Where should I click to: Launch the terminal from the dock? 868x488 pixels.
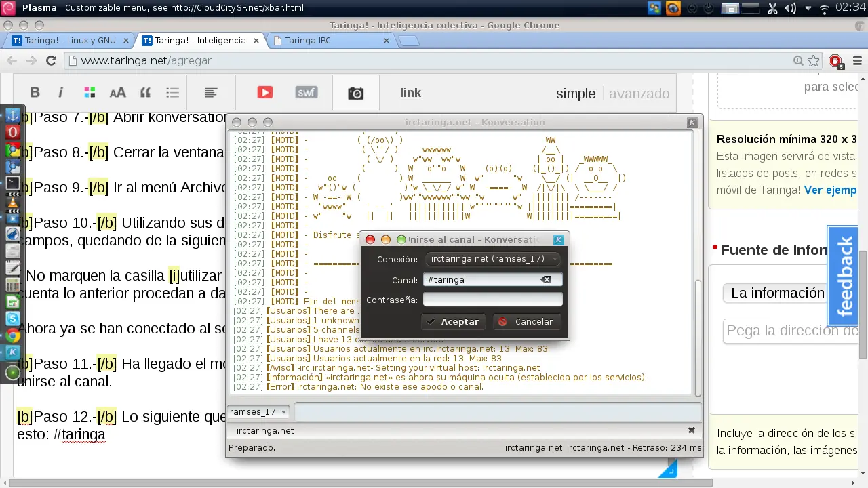point(12,183)
